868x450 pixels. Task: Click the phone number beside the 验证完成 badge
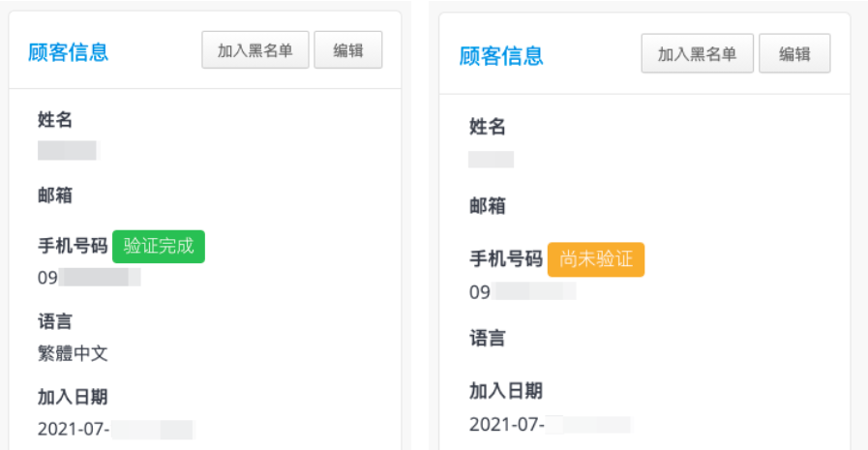tap(89, 278)
